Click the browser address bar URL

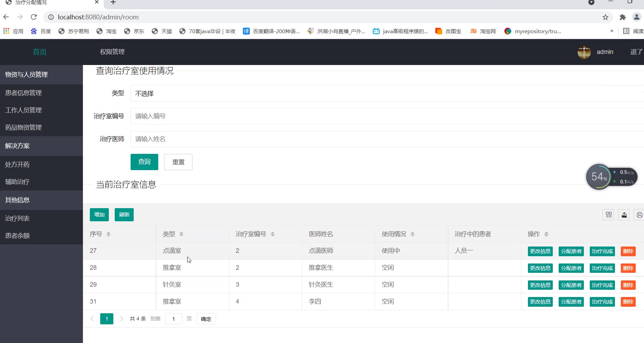click(98, 17)
